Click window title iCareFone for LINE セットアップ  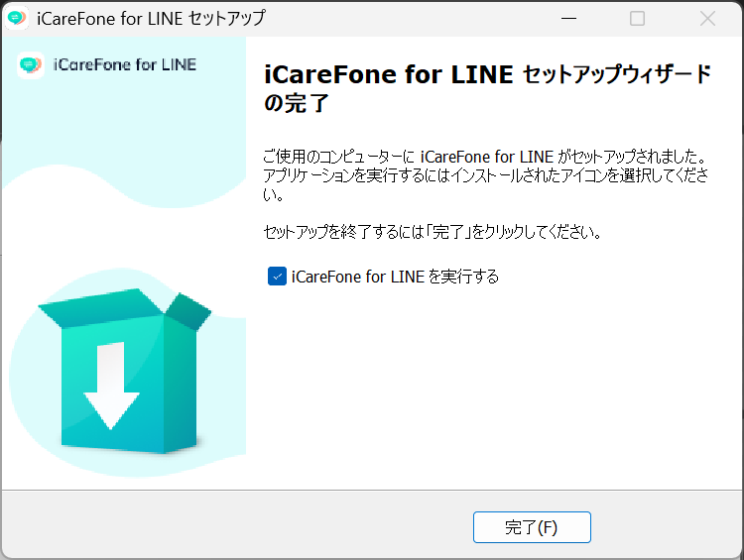[151, 19]
